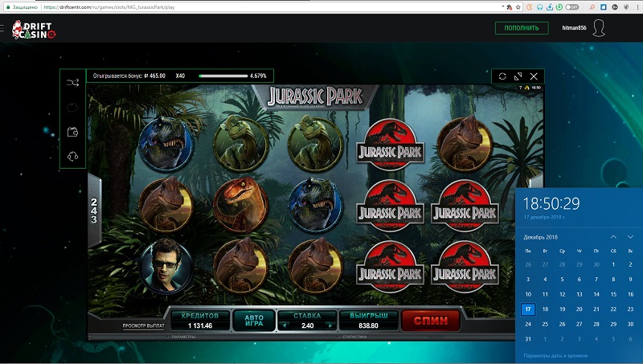This screenshot has width=643, height=364.
Task: Open the wallet icon in game sidebar
Action: (72, 132)
